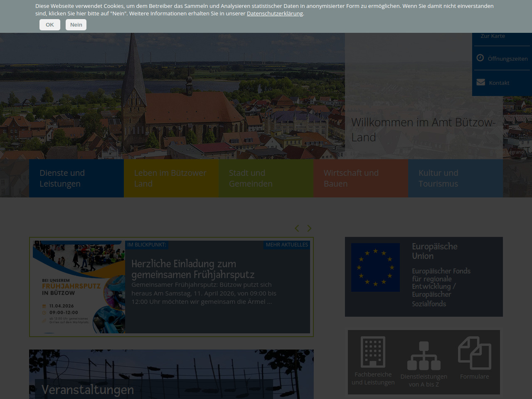532x399 pixels.
Task: Go to previous news slide arrow
Action: (x=297, y=228)
